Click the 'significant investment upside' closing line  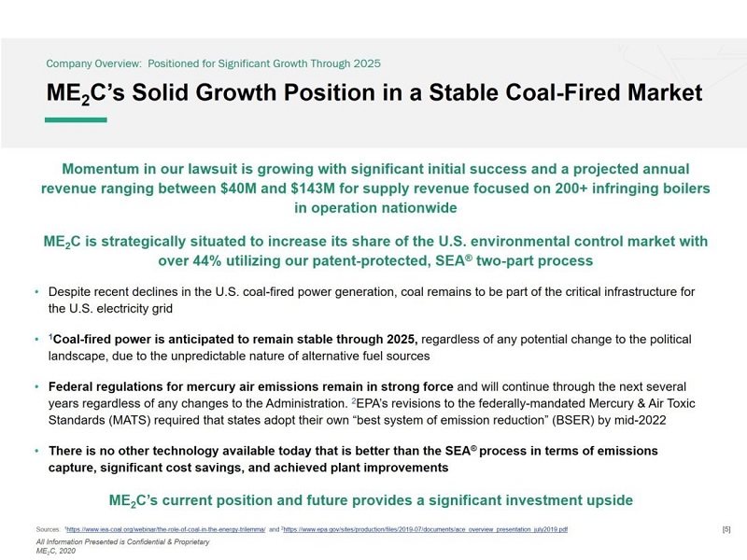click(x=371, y=500)
